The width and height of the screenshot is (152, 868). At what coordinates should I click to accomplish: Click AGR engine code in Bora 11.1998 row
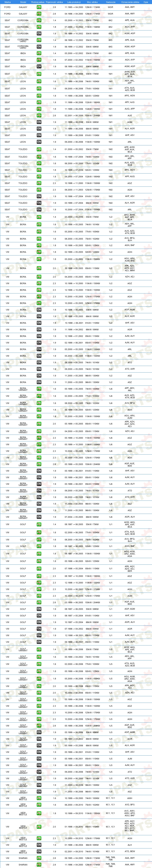click(x=130, y=330)
